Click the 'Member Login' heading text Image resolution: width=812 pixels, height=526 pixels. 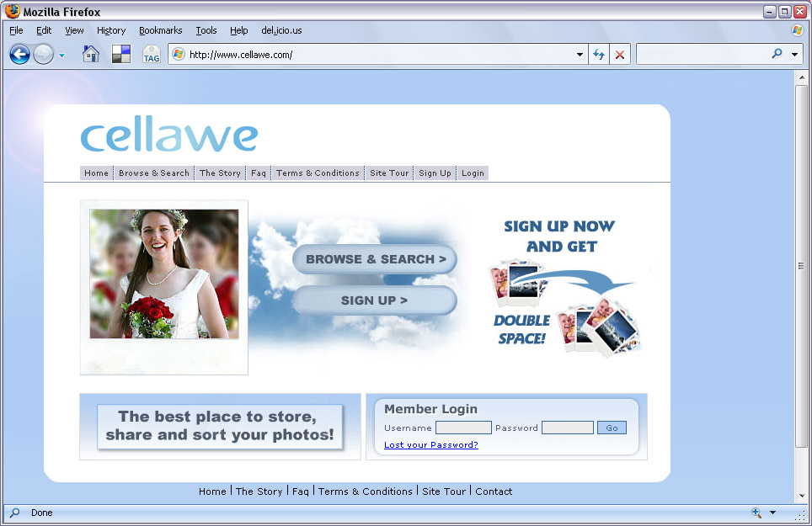431,409
